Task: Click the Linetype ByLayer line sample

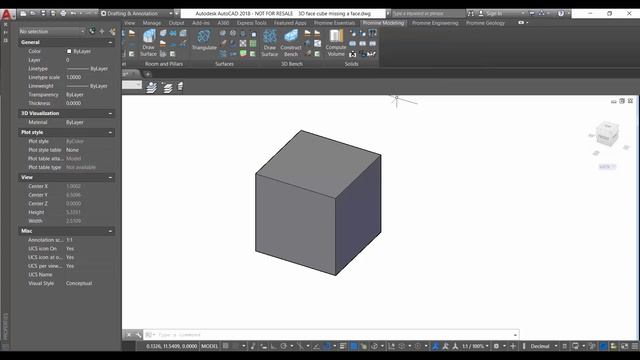Action: click(x=77, y=69)
